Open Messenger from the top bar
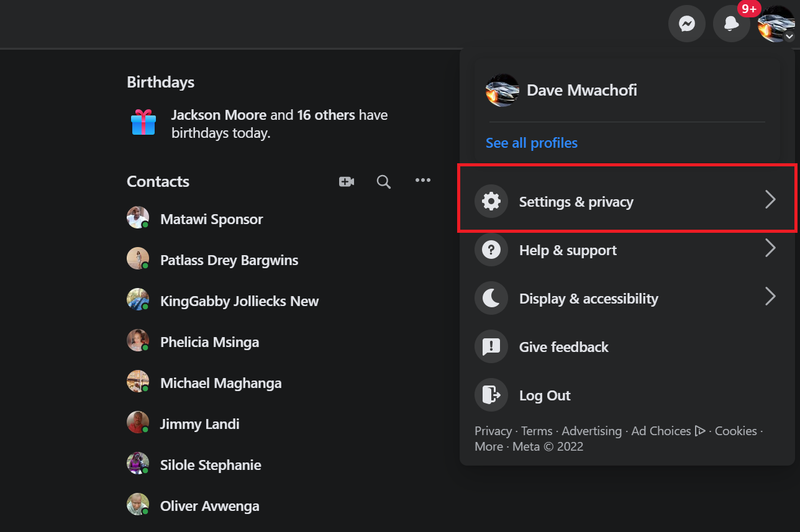800x532 pixels. coord(686,24)
